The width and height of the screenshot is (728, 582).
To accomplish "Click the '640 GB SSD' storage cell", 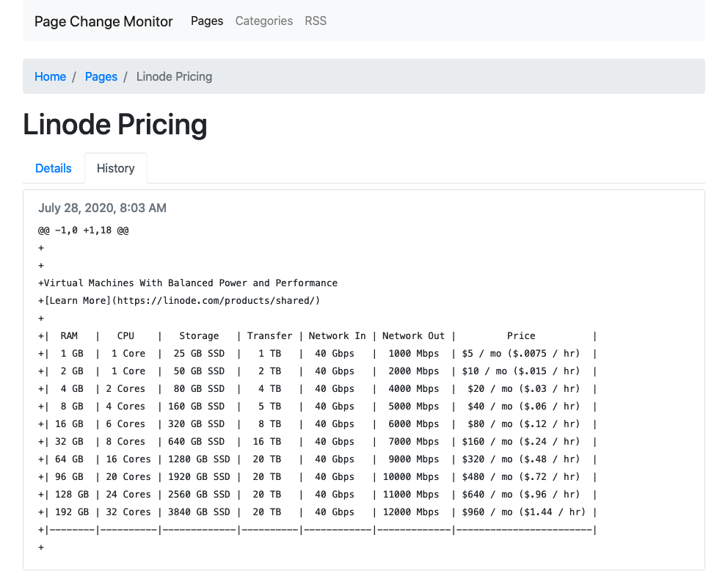I will 197,442.
